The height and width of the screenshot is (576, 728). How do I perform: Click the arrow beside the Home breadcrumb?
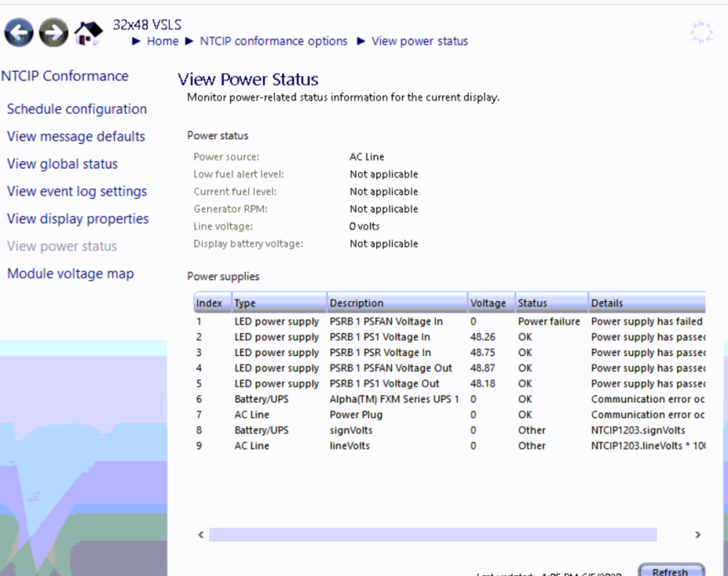click(137, 41)
